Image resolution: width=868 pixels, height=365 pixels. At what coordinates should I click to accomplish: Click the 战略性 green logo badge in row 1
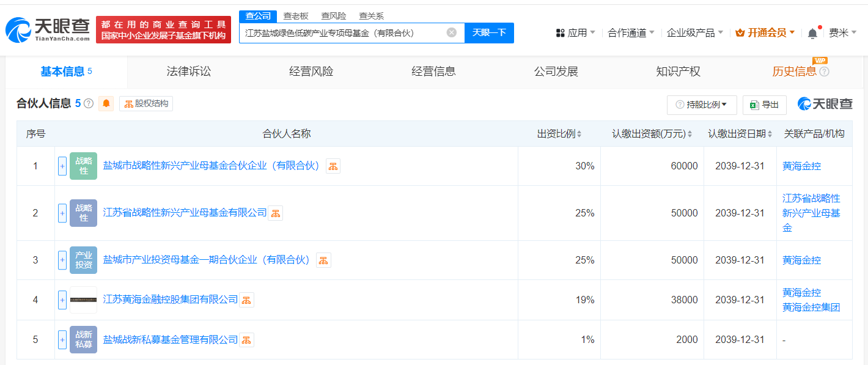coord(84,166)
